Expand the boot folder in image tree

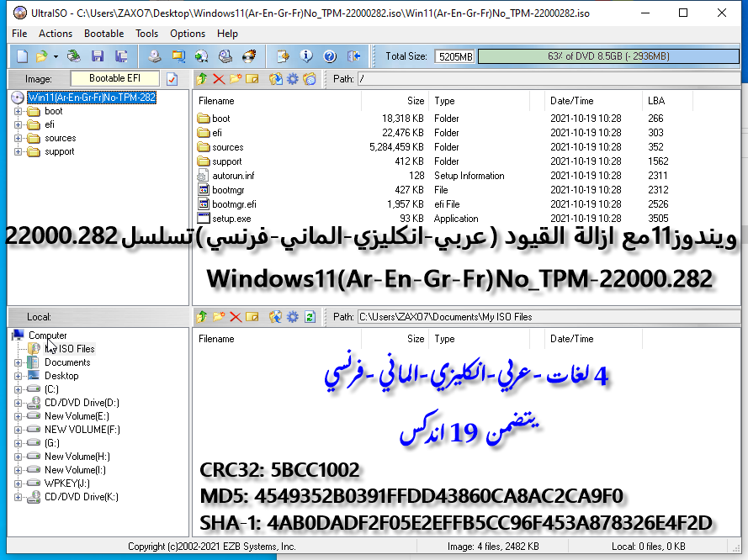pos(19,112)
